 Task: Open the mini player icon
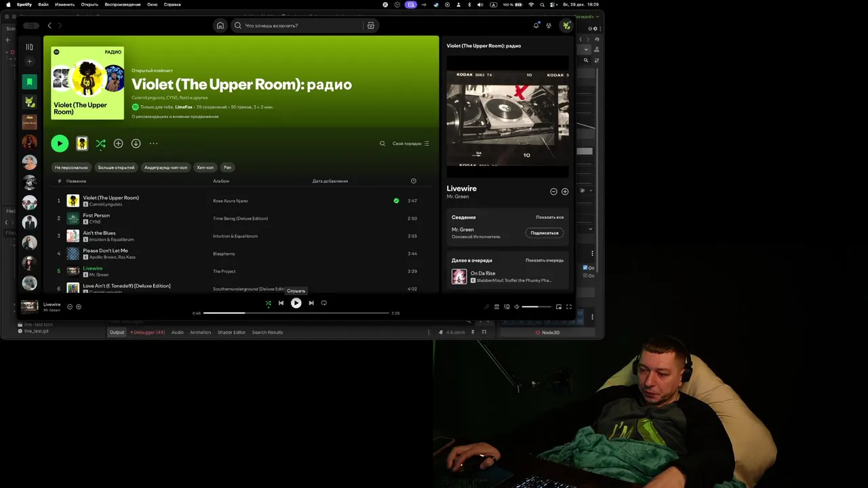559,307
